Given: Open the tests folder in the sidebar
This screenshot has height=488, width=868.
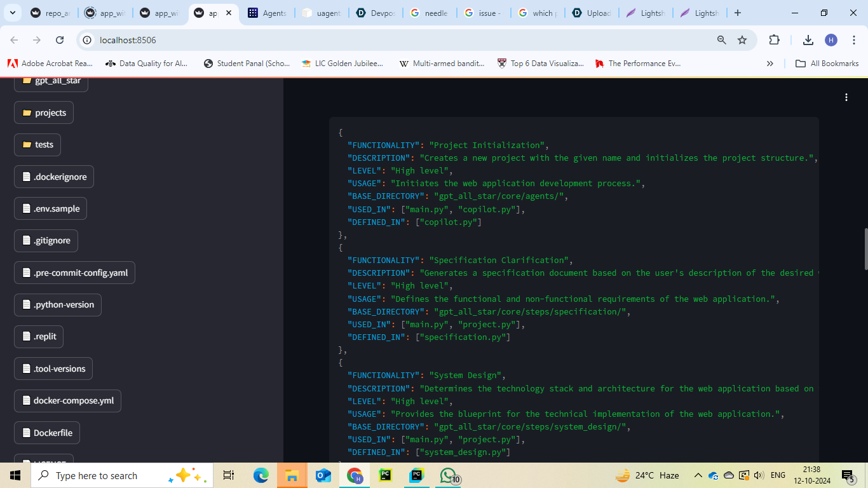Looking at the screenshot, I should [x=37, y=144].
